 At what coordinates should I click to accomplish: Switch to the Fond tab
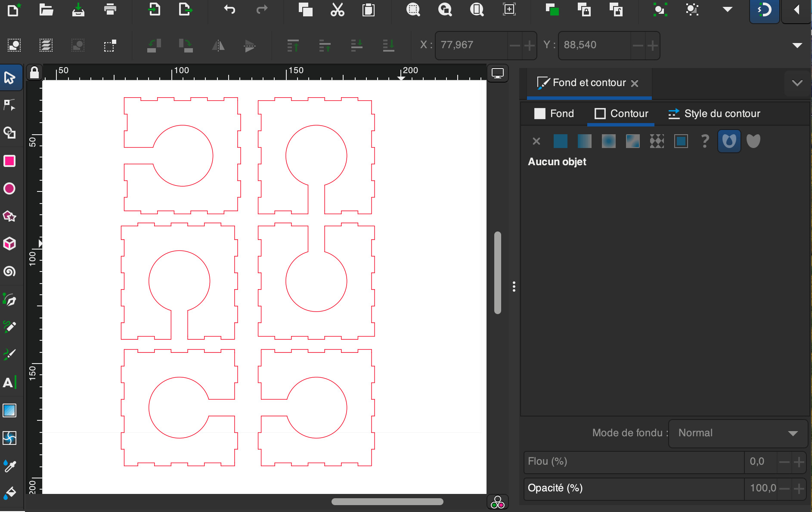click(554, 114)
